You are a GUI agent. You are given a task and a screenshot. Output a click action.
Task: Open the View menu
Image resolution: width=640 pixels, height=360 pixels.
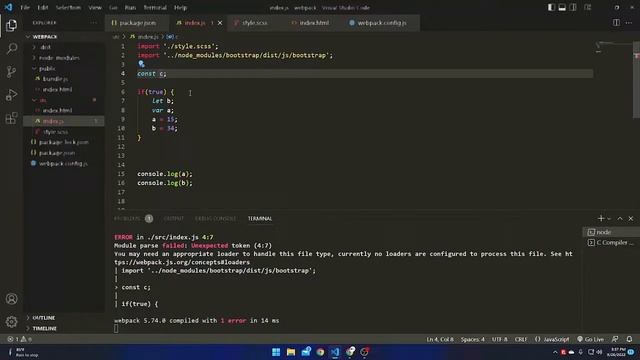(95, 7)
